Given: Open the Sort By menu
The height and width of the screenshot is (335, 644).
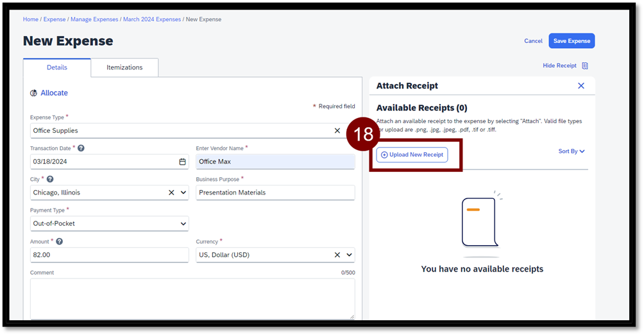Looking at the screenshot, I should pyautogui.click(x=572, y=151).
